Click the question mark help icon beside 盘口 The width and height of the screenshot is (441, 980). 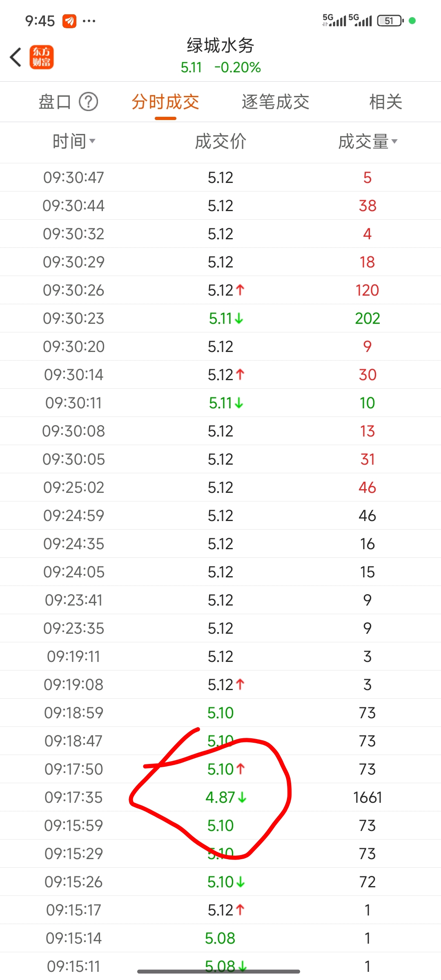pyautogui.click(x=89, y=102)
